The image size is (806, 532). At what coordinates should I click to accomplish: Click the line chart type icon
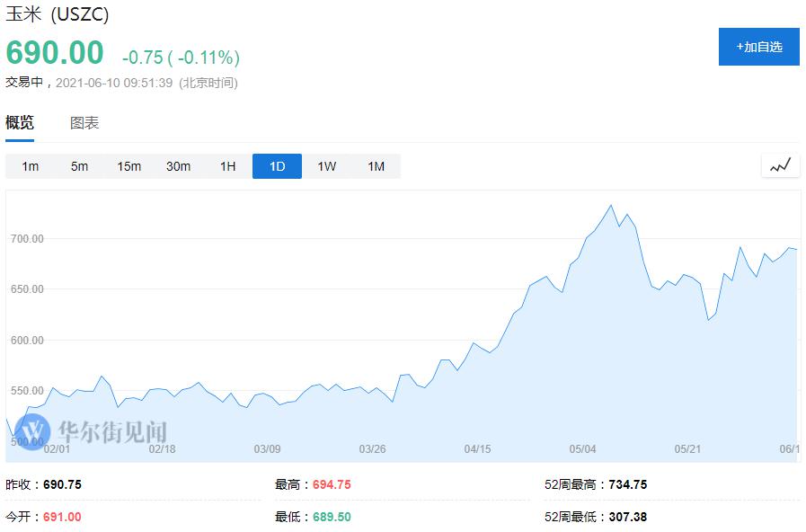(780, 165)
